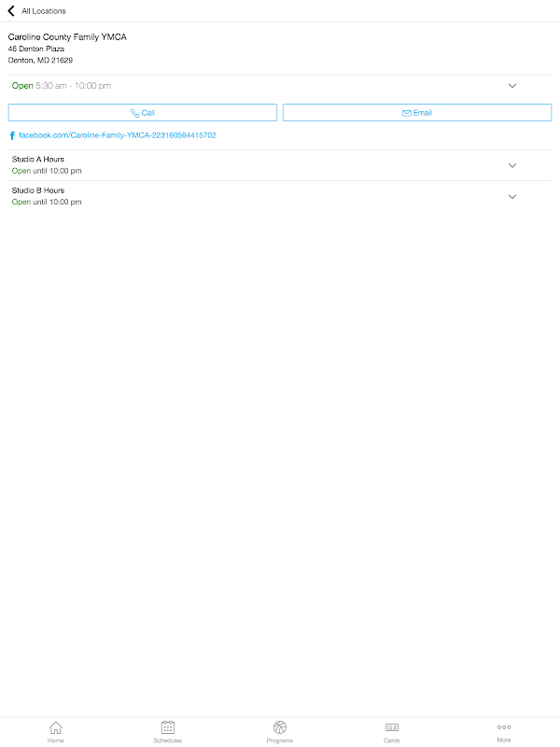Screen dimensions: 560x747
Task: Open the More three-dots icon
Action: point(504,727)
